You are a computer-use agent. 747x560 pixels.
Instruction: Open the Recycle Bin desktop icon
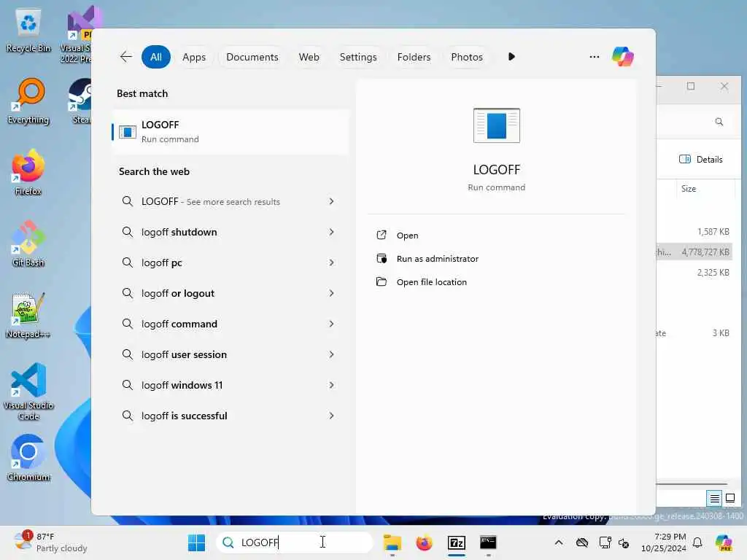pos(28,31)
